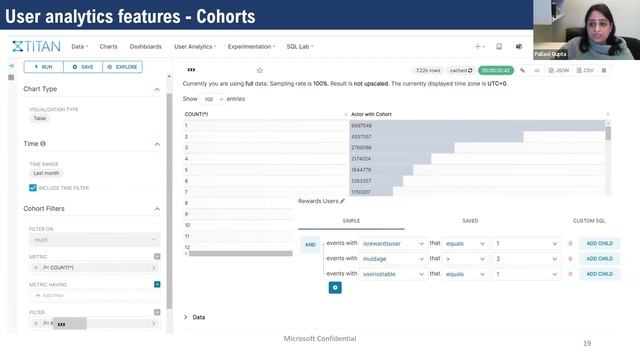
Task: Open the muidage field dropdown
Action: tap(393, 259)
